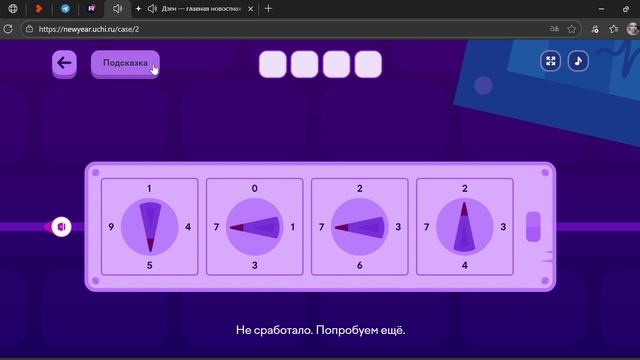This screenshot has width=640, height=360.
Task: Toggle fullscreen mode icon
Action: (551, 61)
